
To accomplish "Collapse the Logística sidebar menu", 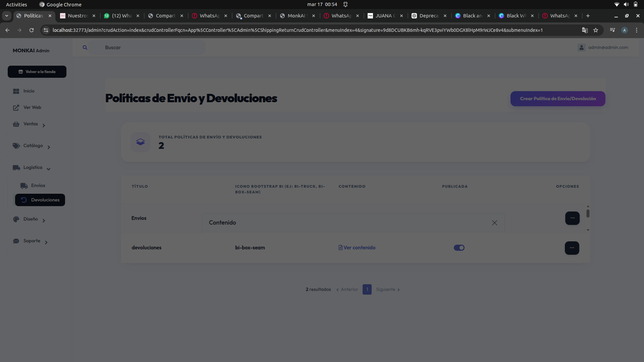I will tap(33, 168).
